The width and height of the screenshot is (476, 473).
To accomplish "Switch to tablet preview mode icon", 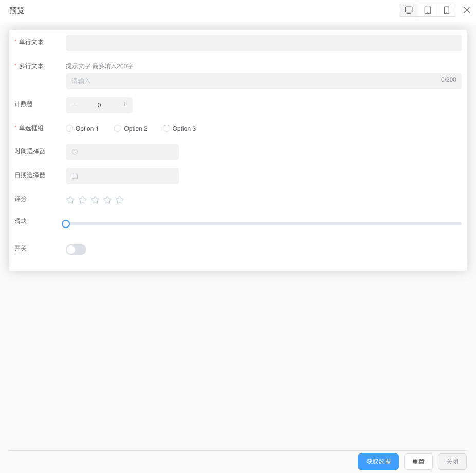I will 428,10.
